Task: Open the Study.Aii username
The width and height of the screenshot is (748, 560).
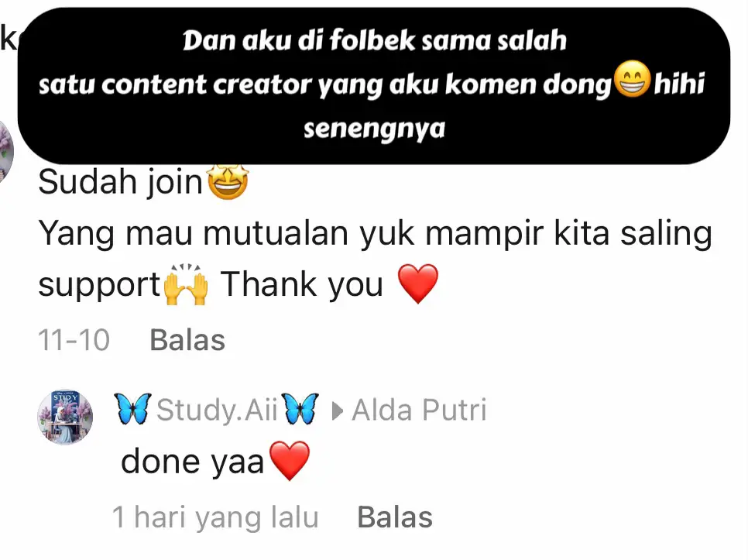Action: click(x=217, y=409)
